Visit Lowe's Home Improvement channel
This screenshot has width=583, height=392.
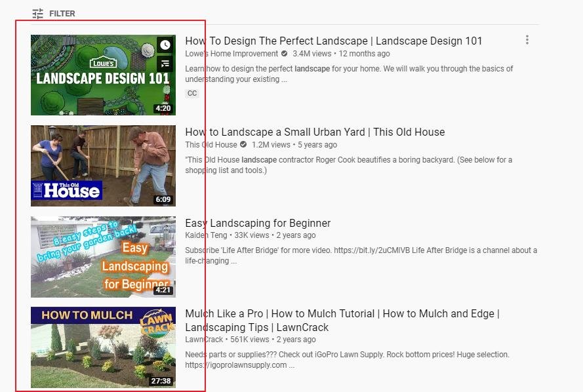tap(231, 54)
